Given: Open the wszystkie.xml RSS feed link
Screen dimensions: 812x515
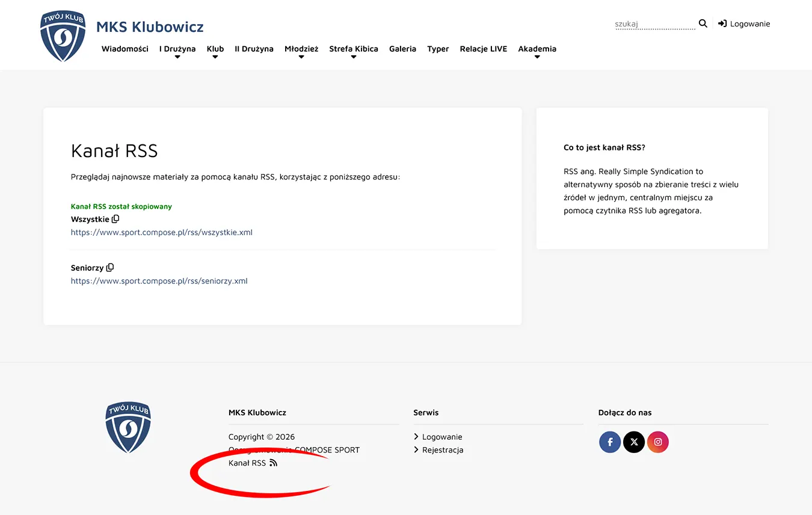Looking at the screenshot, I should [x=161, y=232].
